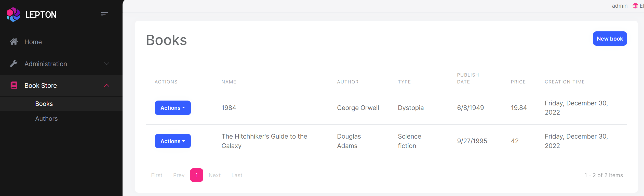This screenshot has width=644, height=196.
Task: Open Actions dropdown for Hitchhiker's Guide
Action: tap(173, 141)
